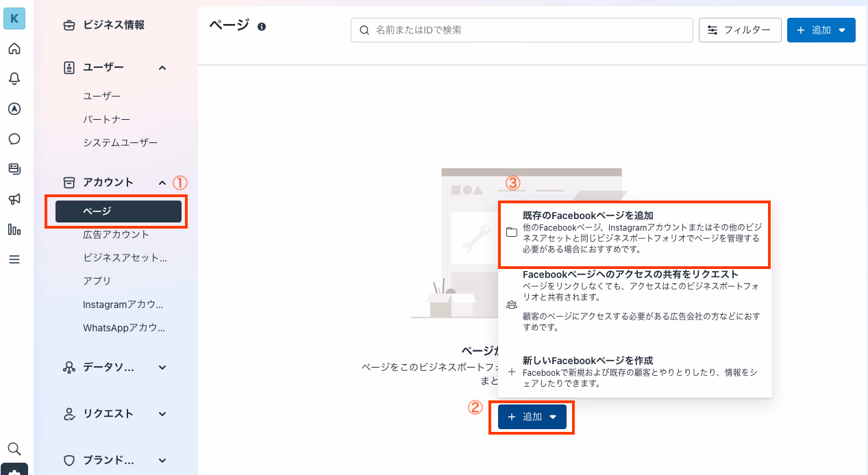Open the compass-arrow icon in the left rail
This screenshot has width=868, height=475.
14,109
